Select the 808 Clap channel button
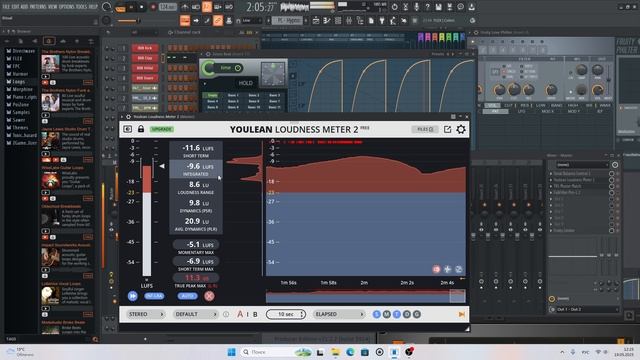This screenshot has width=640, height=360. pos(145,58)
